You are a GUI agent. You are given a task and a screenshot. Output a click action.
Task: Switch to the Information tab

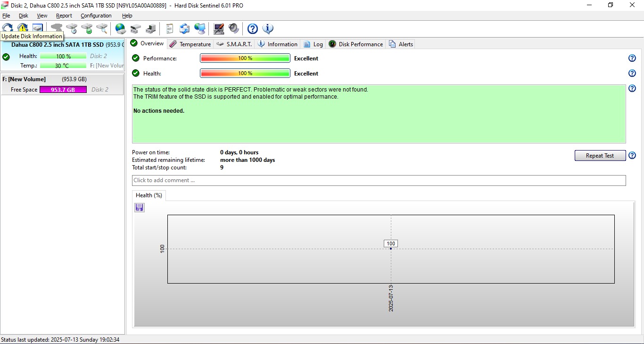(x=278, y=44)
